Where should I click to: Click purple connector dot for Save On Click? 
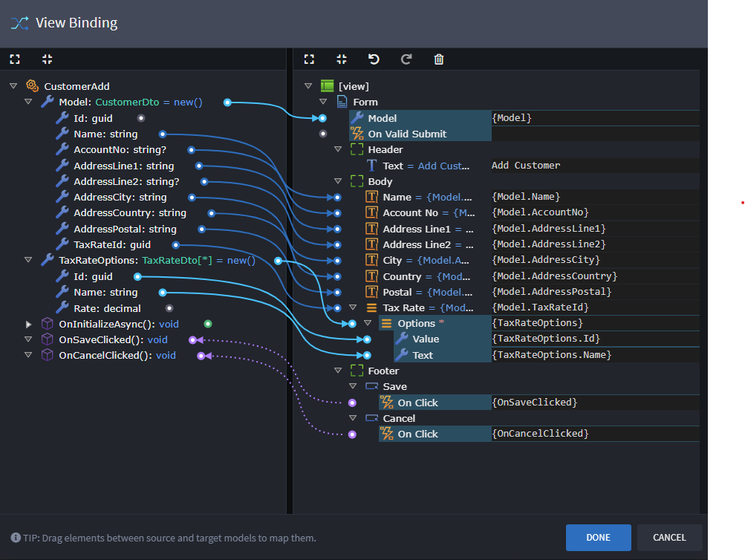(352, 403)
